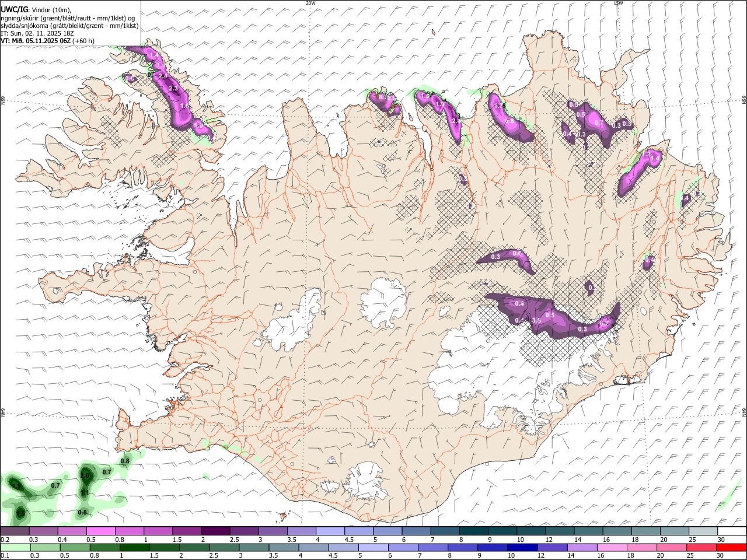Click the '1.0' snowfall value on the map
The height and width of the screenshot is (560, 747).
(198, 125)
